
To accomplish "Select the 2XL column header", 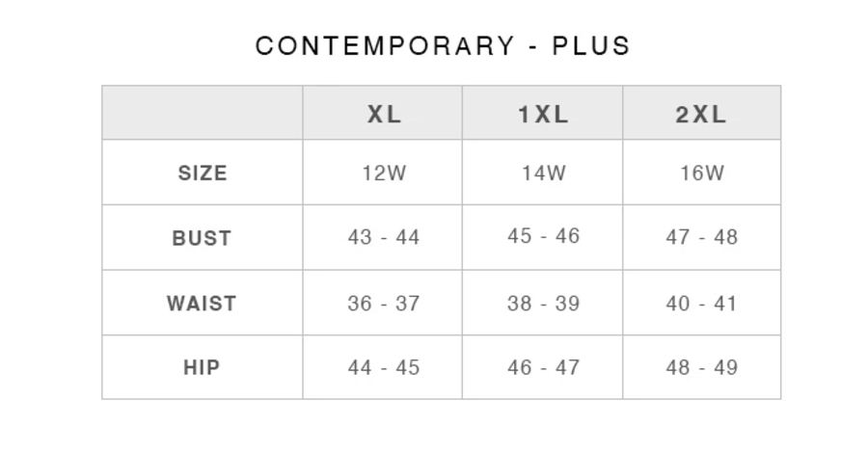I will tap(701, 115).
